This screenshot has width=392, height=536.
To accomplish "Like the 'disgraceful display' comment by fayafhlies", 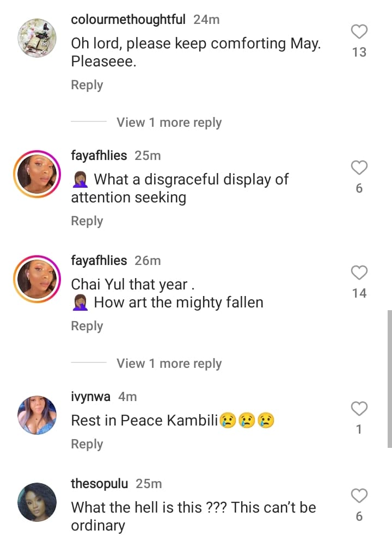I will [x=359, y=168].
